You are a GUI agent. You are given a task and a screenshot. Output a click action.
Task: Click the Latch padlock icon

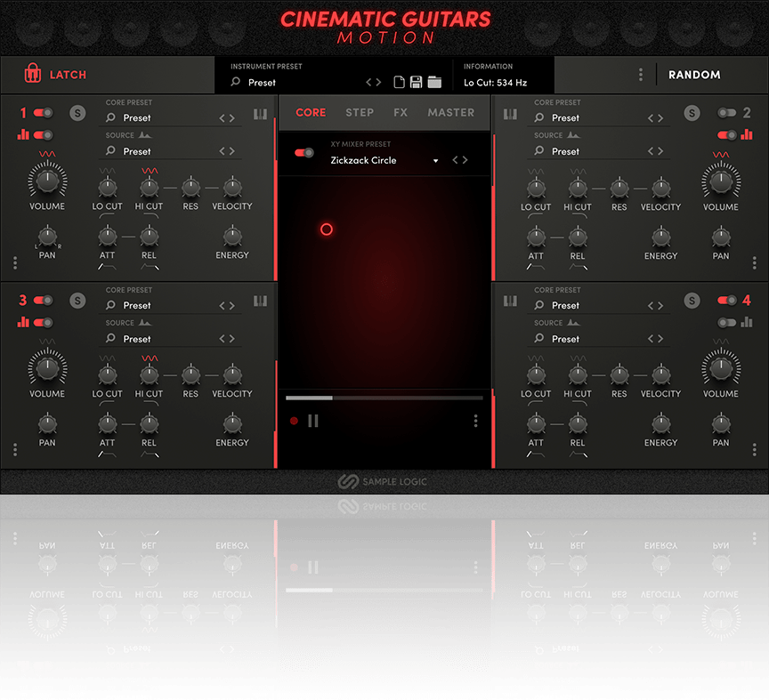tap(32, 74)
